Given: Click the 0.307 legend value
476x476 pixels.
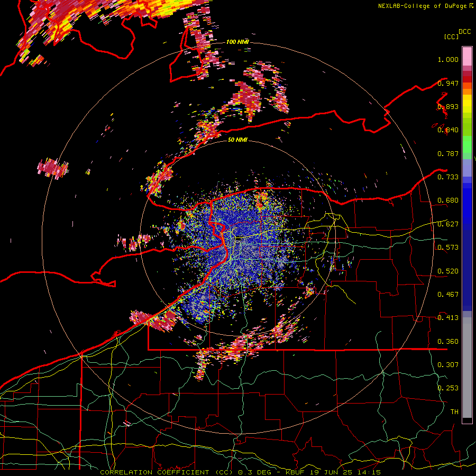Looking at the screenshot, I should [x=448, y=364].
